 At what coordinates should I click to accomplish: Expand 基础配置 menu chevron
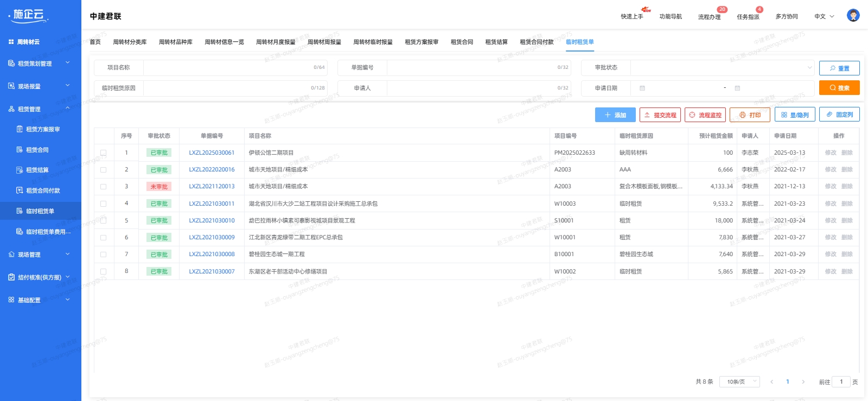pyautogui.click(x=68, y=300)
